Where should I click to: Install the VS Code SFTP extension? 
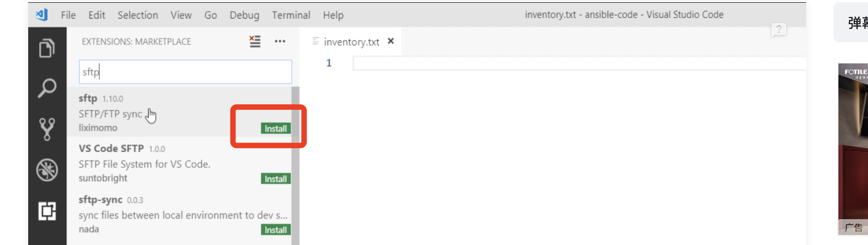(x=275, y=179)
